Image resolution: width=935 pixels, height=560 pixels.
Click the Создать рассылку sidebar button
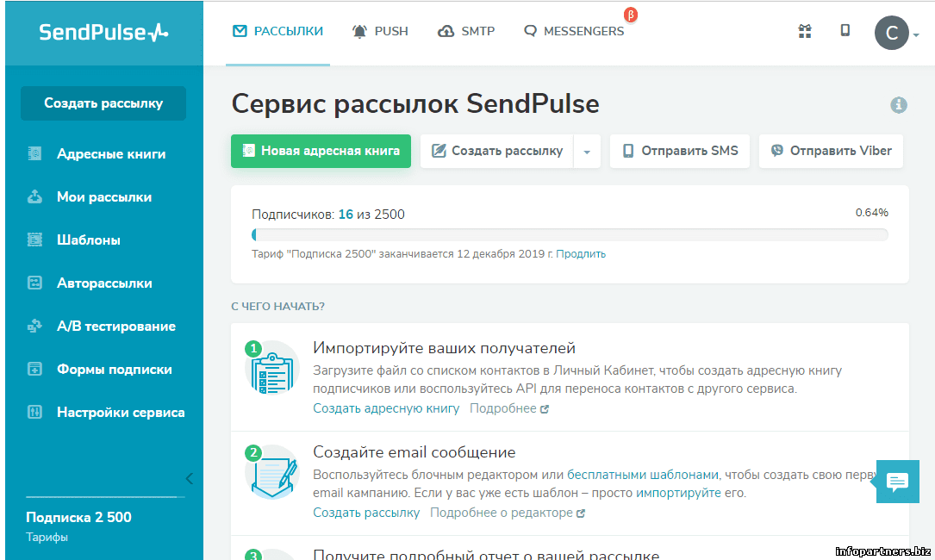tap(103, 103)
